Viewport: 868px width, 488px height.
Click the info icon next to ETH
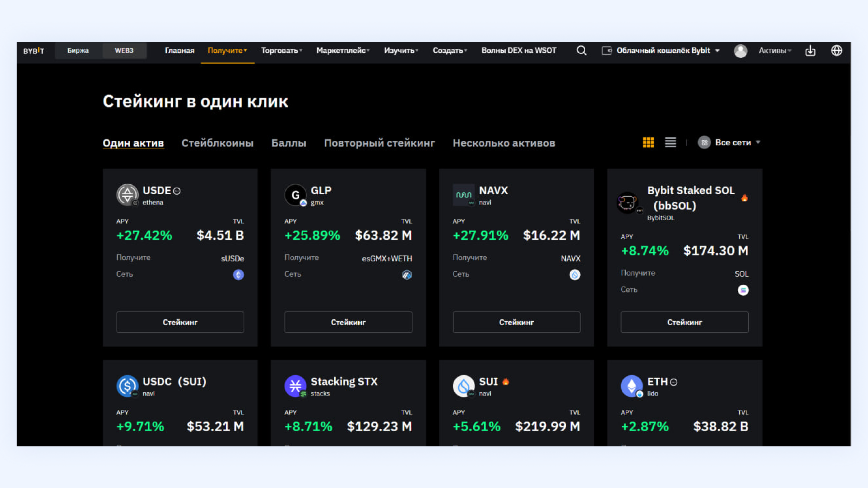pos(674,382)
